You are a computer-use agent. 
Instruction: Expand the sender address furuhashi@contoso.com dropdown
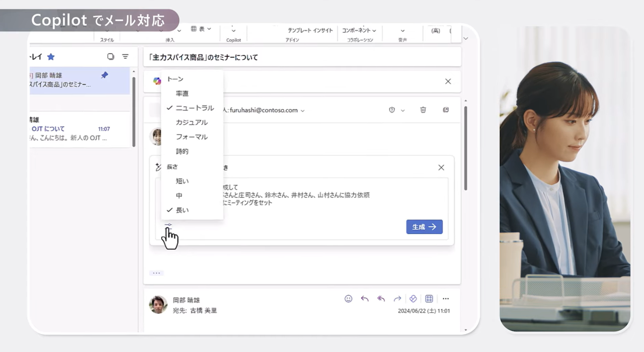point(302,111)
